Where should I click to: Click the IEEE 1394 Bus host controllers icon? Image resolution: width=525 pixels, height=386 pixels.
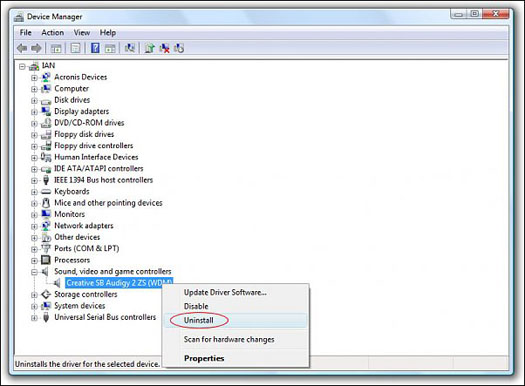click(46, 180)
